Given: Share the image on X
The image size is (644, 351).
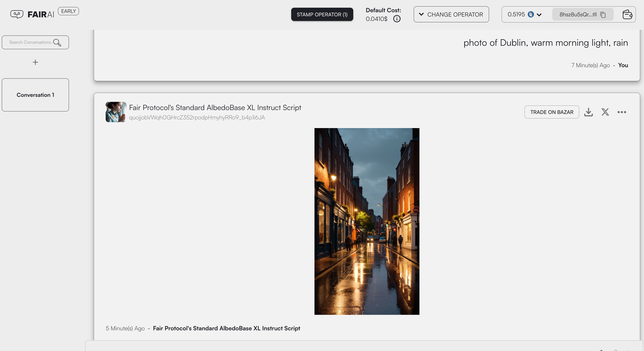Looking at the screenshot, I should [x=605, y=112].
